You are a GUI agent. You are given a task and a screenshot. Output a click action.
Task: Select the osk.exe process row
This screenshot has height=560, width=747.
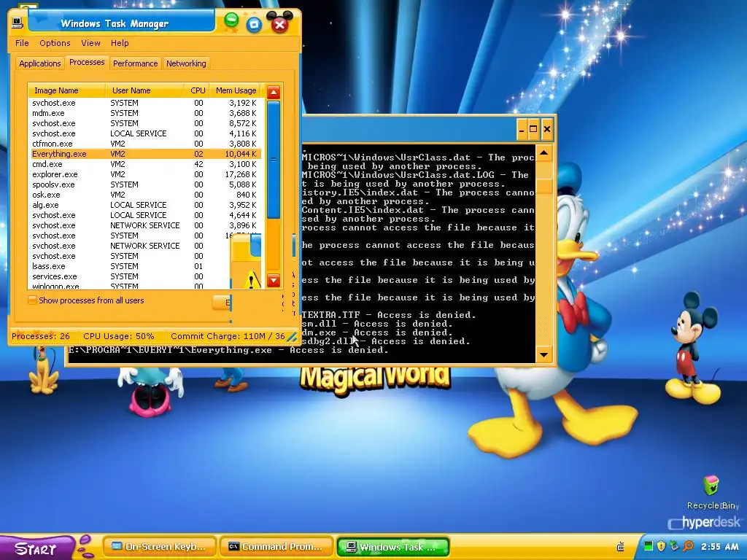pyautogui.click(x=145, y=195)
